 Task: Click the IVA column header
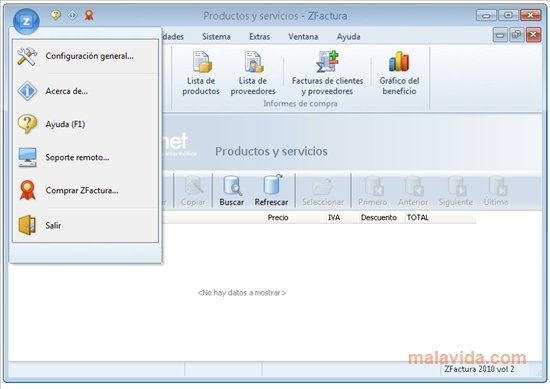click(334, 217)
